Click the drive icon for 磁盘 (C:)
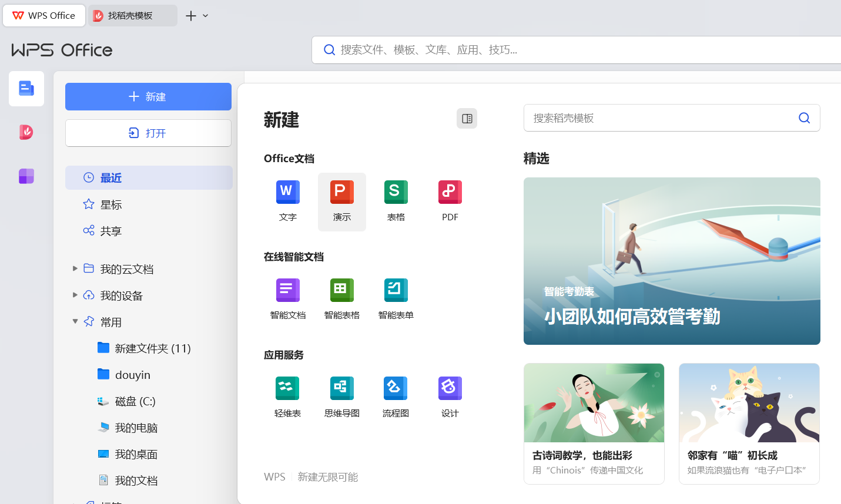The height and width of the screenshot is (504, 841). [103, 401]
